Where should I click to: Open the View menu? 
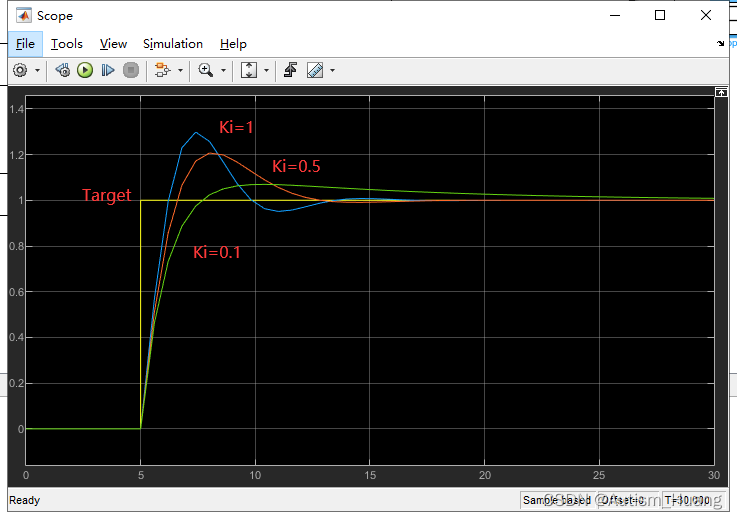tap(113, 44)
